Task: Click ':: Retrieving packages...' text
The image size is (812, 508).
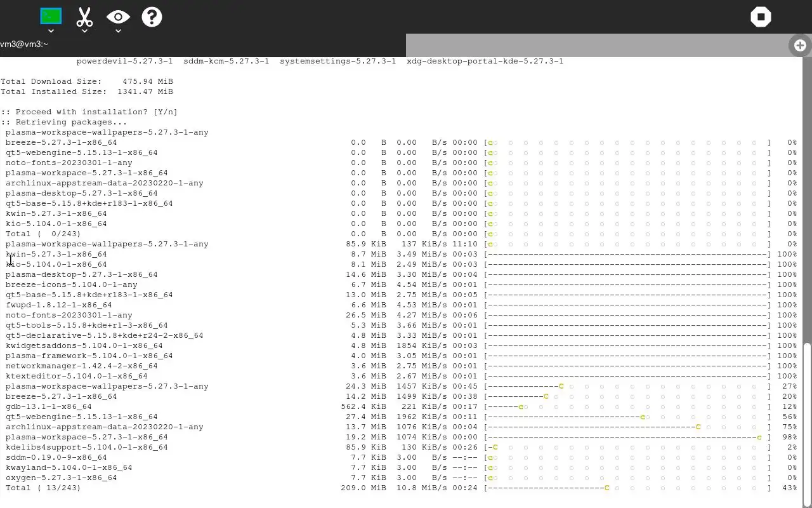Action: pos(64,122)
